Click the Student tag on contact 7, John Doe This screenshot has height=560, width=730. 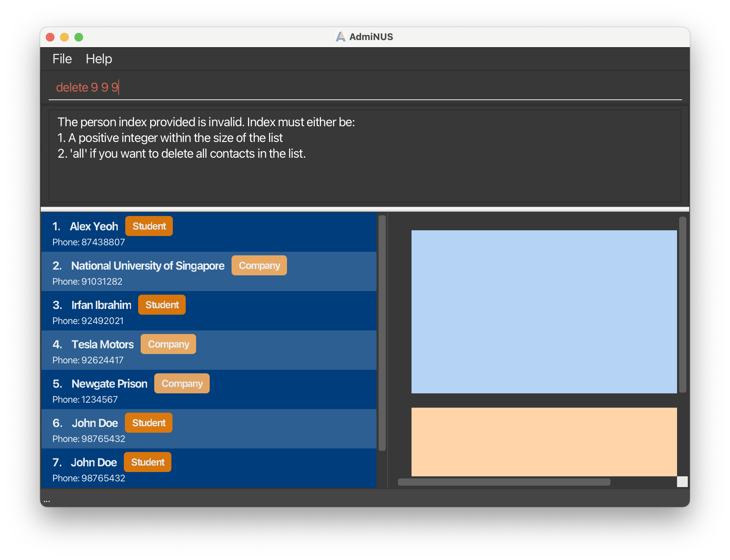[x=147, y=462]
